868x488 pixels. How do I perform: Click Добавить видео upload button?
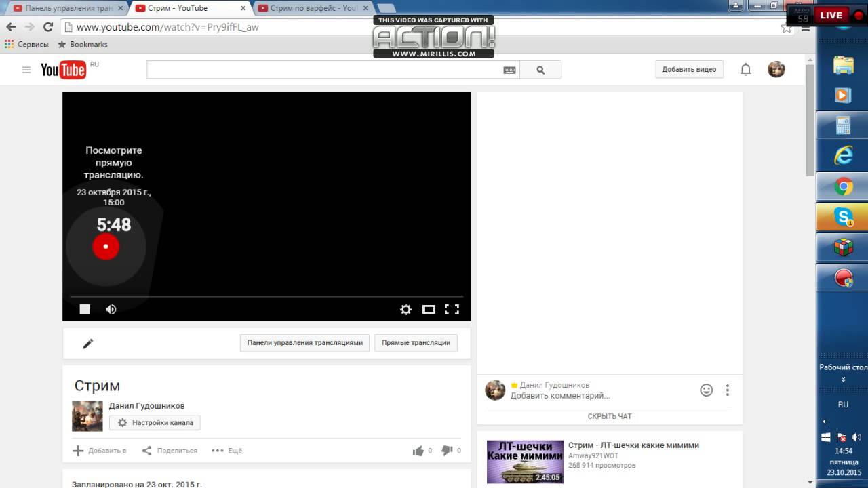689,69
